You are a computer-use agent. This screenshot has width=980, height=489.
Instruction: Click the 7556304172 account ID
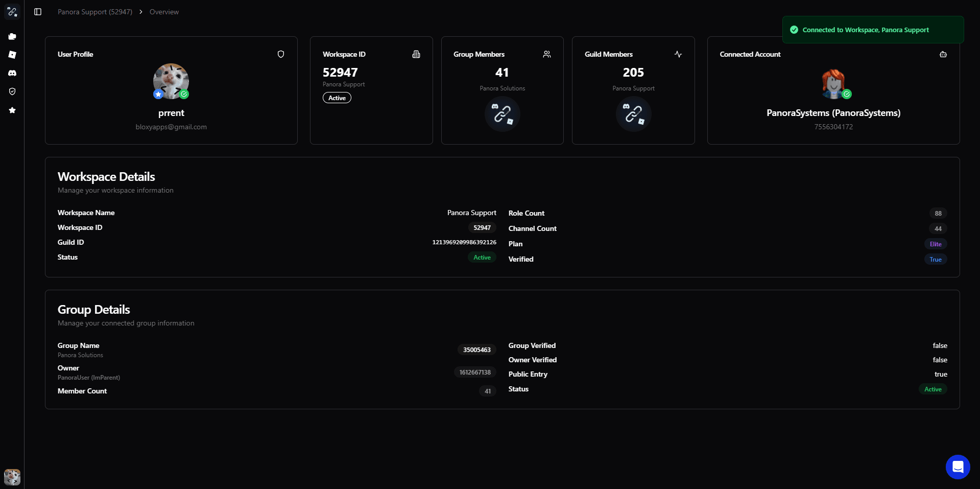pos(833,127)
